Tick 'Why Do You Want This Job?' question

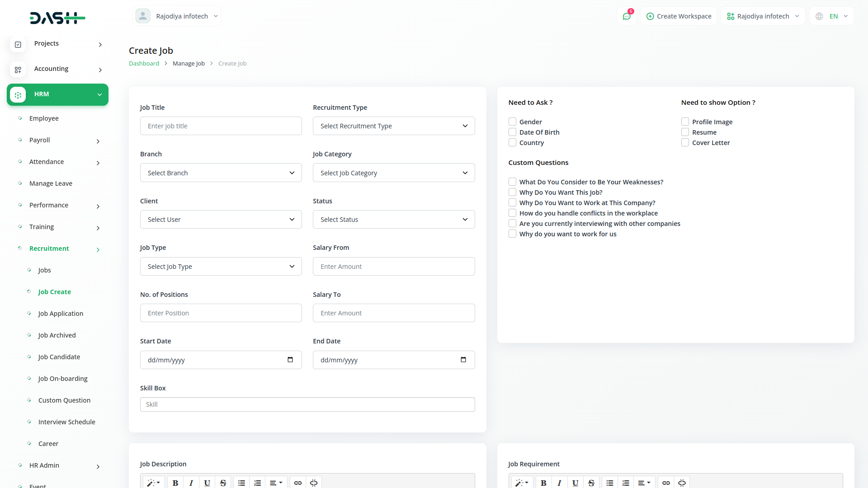pos(512,192)
